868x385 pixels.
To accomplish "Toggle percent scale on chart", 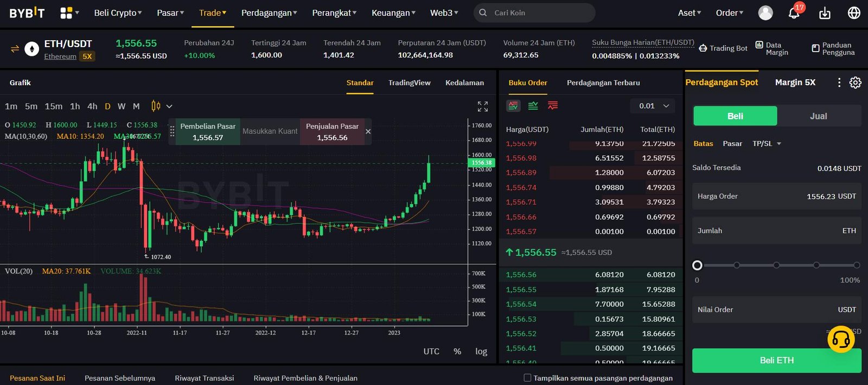I will (x=457, y=351).
